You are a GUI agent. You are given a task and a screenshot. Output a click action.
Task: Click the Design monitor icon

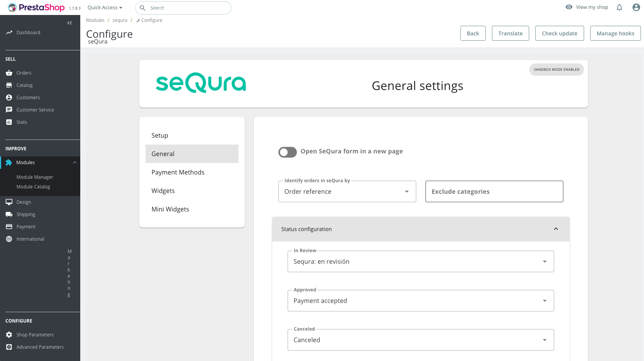[x=9, y=202]
